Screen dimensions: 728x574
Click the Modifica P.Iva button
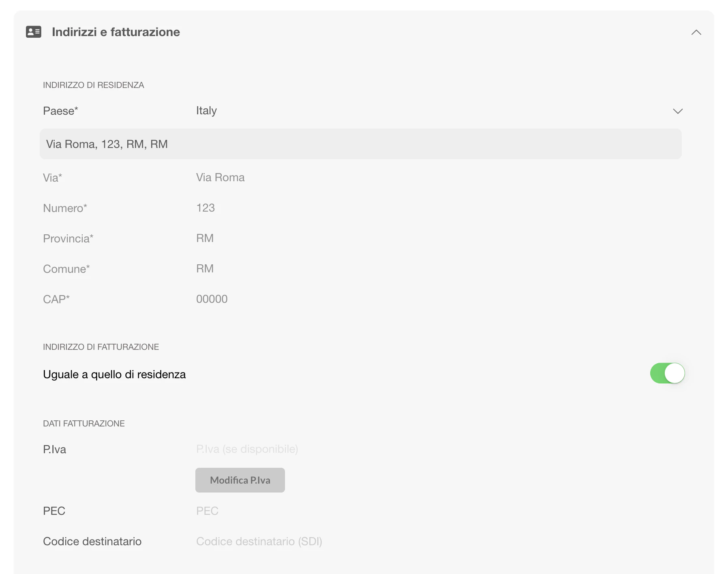[240, 480]
